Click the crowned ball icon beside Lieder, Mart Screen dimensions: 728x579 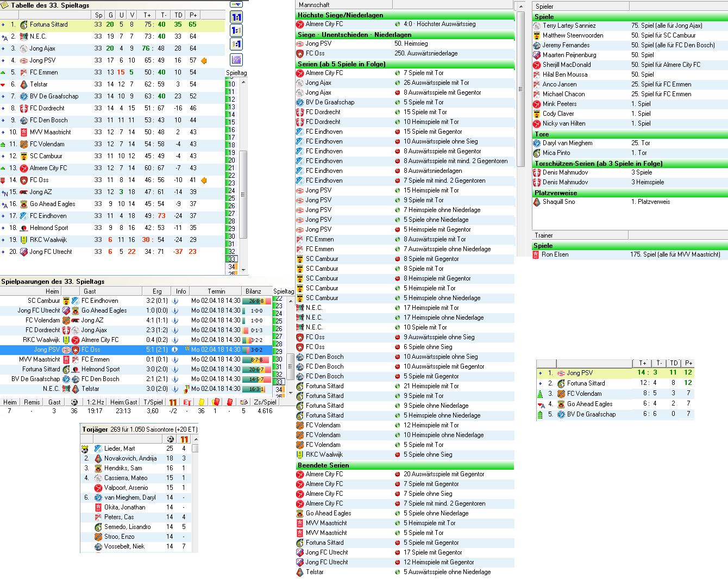click(85, 449)
